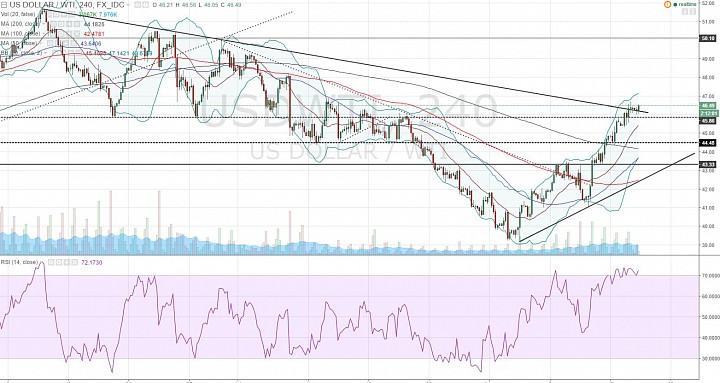Select the Vol (20, false) legend label
The width and height of the screenshot is (720, 383).
click(18, 15)
